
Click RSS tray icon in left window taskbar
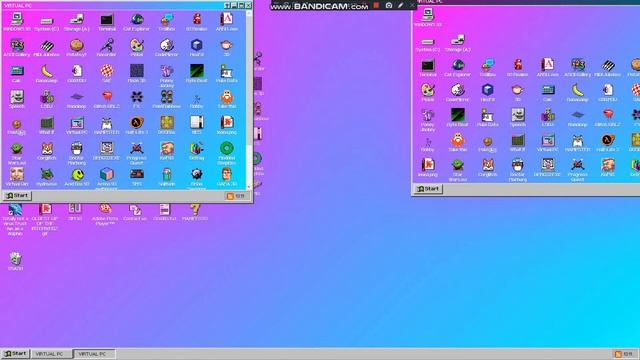[230, 196]
